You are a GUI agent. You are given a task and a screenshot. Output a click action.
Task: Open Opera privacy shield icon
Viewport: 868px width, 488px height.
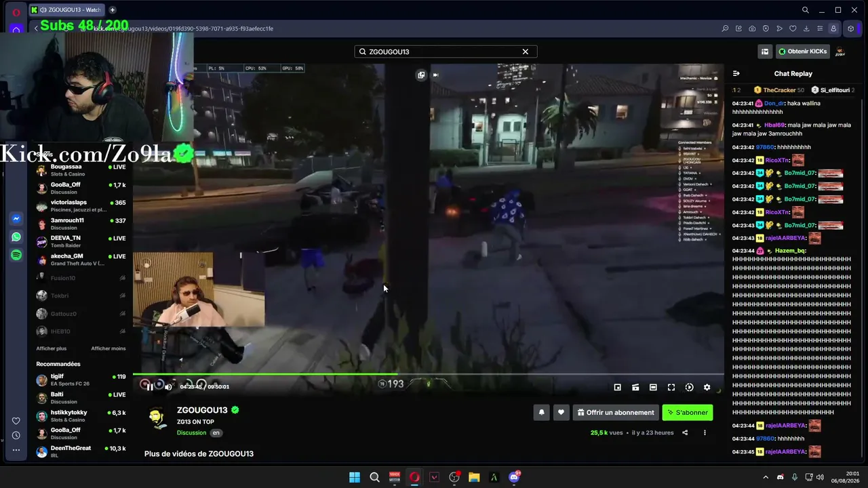[766, 28]
